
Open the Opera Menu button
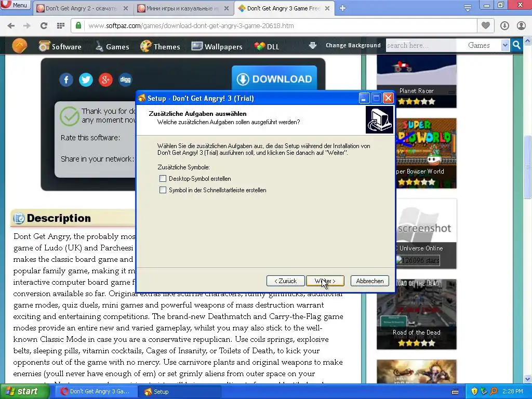(x=15, y=5)
